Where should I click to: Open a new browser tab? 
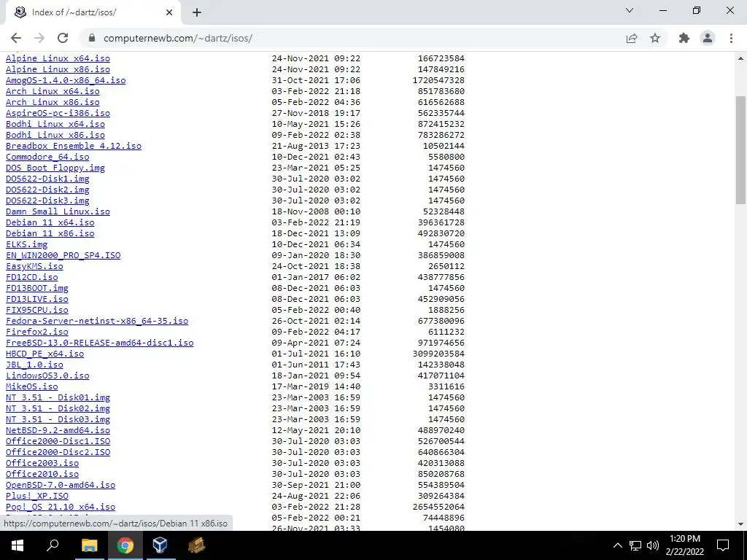click(197, 12)
